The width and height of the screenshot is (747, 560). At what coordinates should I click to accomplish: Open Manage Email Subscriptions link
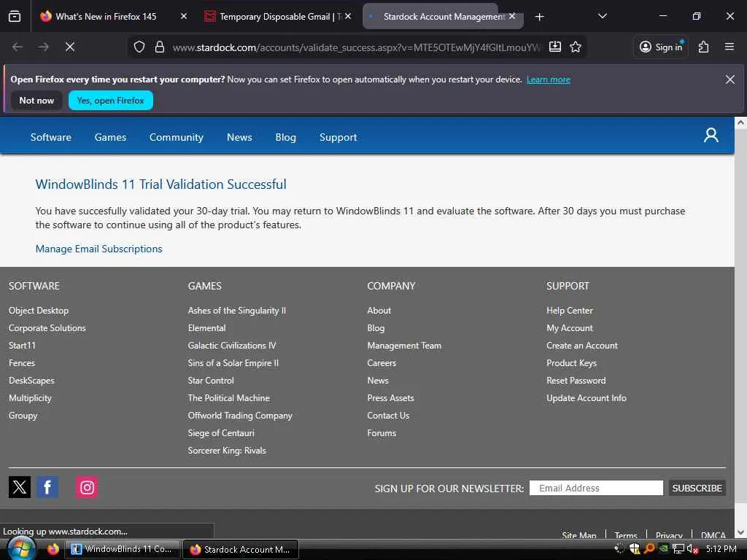pyautogui.click(x=98, y=249)
